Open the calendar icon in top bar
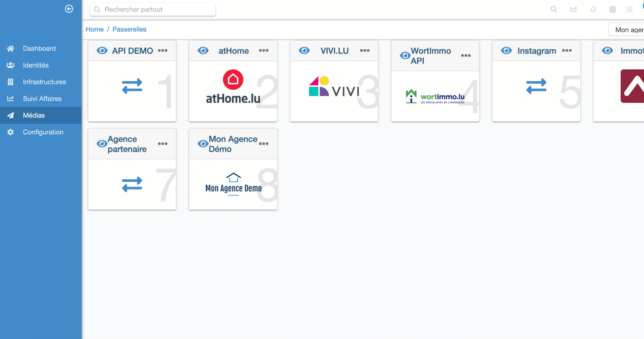 click(613, 9)
